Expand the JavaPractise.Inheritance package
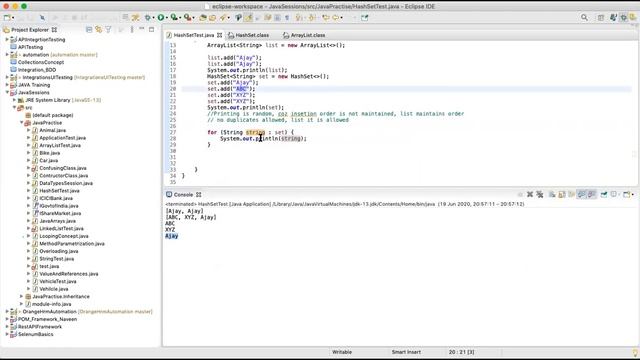 [x=22, y=297]
